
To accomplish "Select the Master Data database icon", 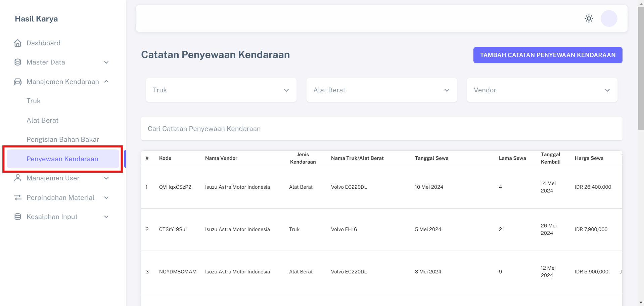I will click(x=17, y=62).
